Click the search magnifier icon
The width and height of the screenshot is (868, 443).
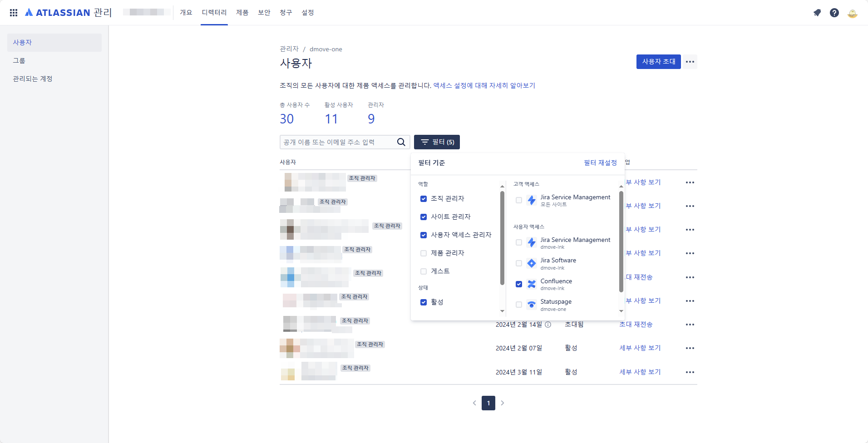coord(401,142)
